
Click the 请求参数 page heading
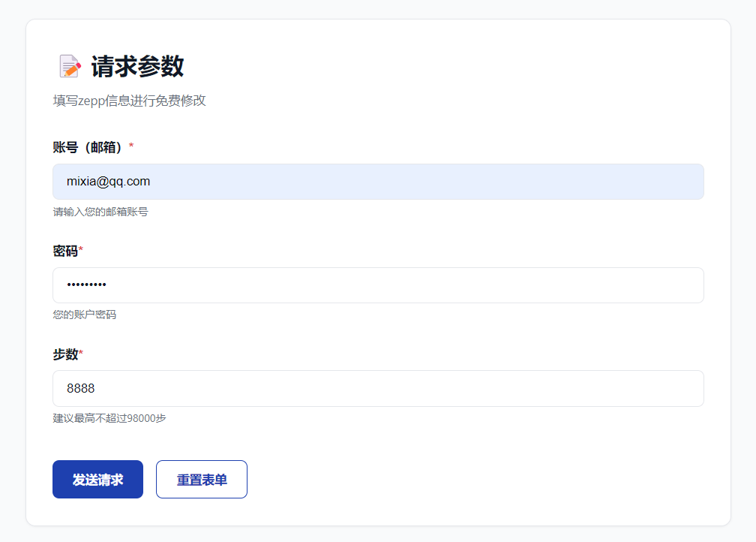(x=136, y=67)
